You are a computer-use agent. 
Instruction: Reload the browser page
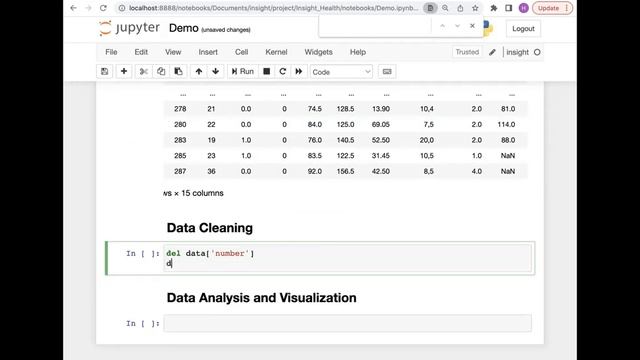tap(103, 8)
